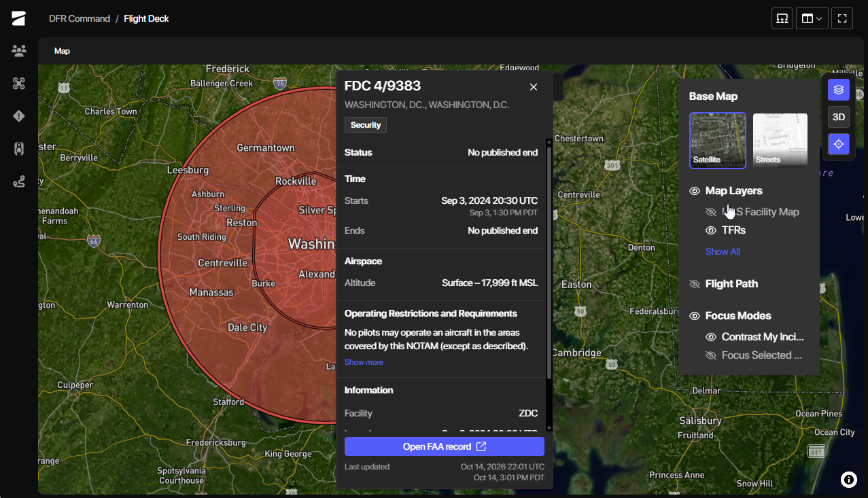The image size is (868, 498).
Task: Click the TFR detail panel scrollbar
Action: pos(549,262)
